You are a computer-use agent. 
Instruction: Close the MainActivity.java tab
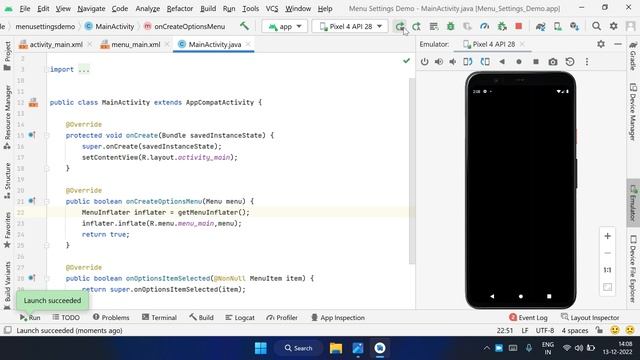pyautogui.click(x=248, y=44)
